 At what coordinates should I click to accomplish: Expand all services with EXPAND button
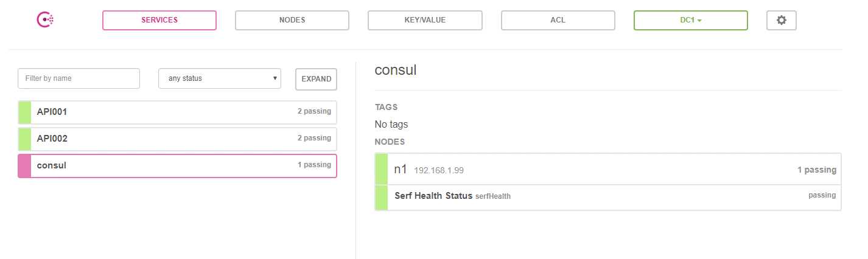click(x=316, y=79)
